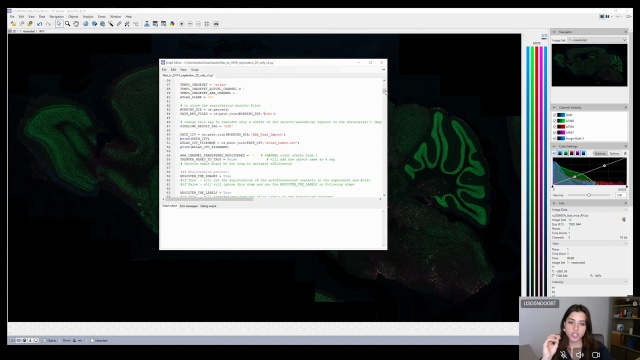Image resolution: width=640 pixels, height=360 pixels.
Task: Open the Analysis menu
Action: click(88, 17)
